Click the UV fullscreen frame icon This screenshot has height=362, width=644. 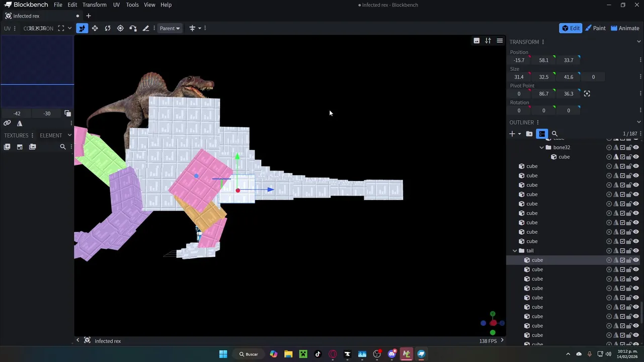[x=61, y=28]
